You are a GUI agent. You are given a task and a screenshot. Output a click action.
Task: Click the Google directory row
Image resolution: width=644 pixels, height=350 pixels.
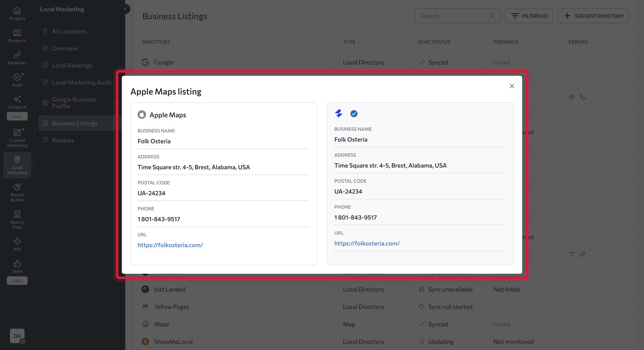[384, 62]
